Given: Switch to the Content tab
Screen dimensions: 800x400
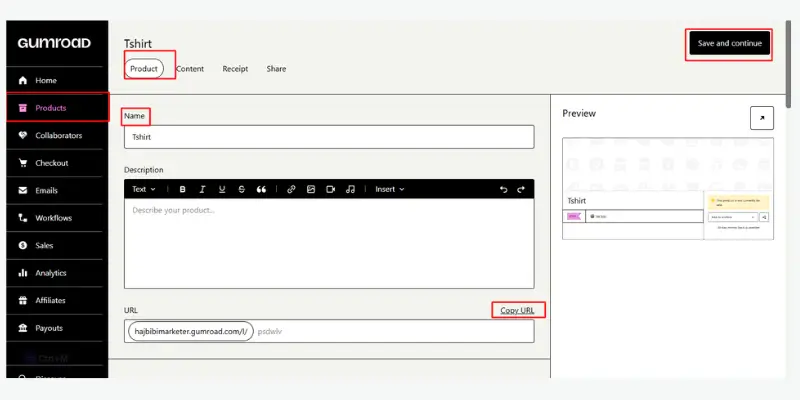Looking at the screenshot, I should click(190, 69).
